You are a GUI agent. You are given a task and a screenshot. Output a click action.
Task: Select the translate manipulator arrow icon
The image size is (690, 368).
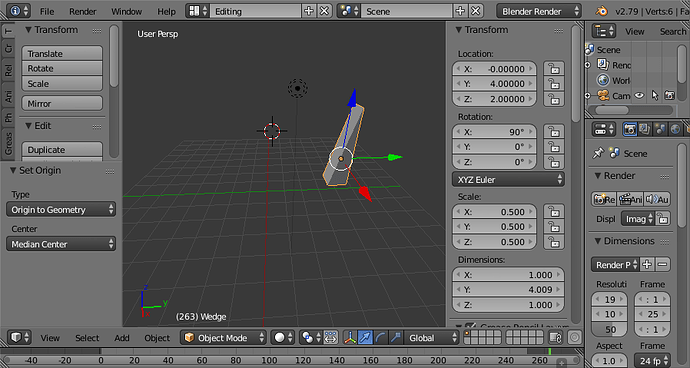click(365, 338)
